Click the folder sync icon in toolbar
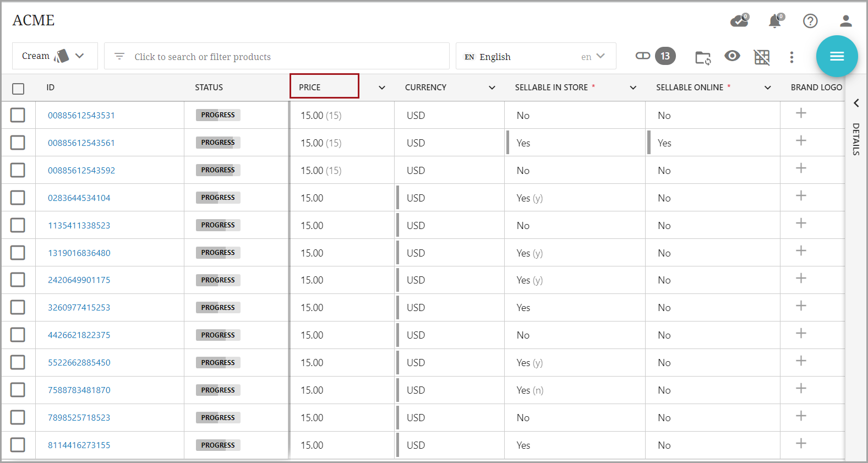 point(702,57)
